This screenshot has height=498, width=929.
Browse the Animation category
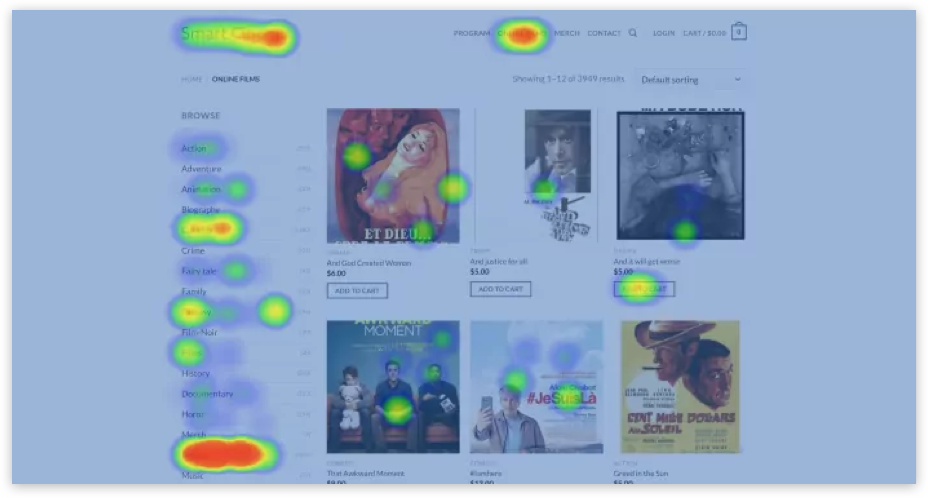point(201,189)
